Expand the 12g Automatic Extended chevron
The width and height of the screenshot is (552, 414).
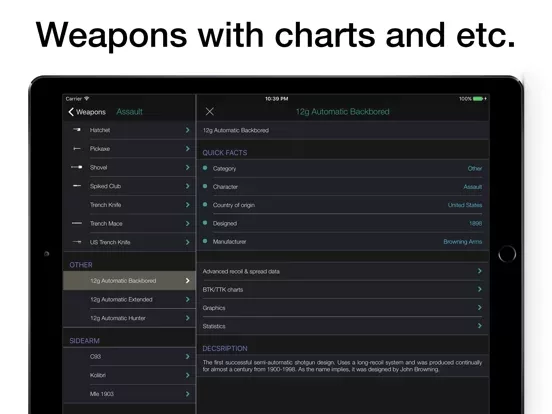[188, 300]
